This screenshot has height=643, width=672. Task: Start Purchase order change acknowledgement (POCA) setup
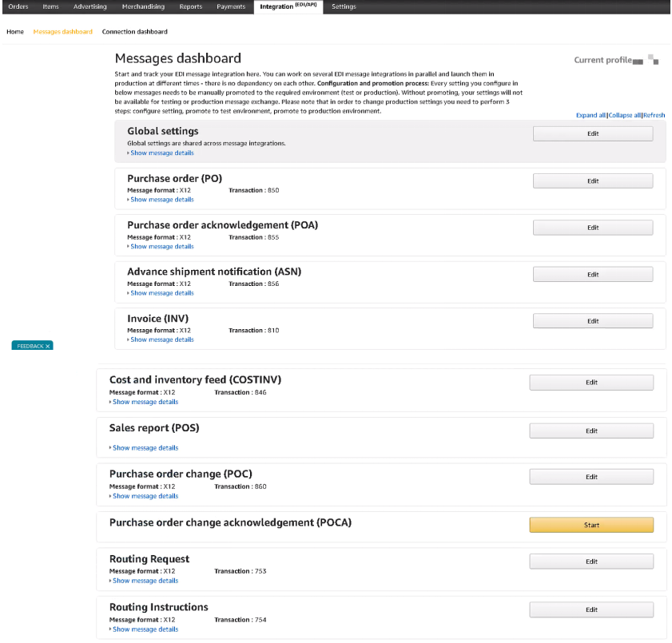pos(591,525)
